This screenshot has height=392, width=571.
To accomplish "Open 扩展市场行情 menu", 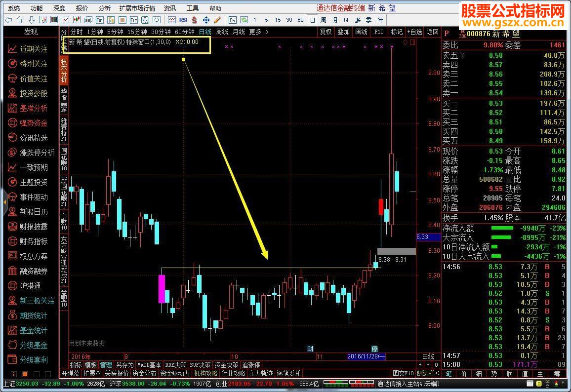I will (x=137, y=8).
